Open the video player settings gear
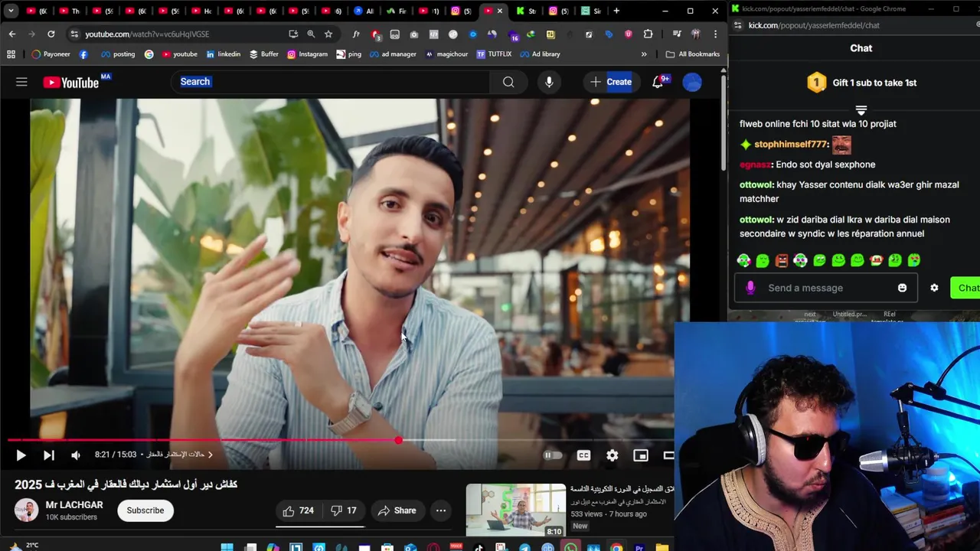Viewport: 980px width, 551px height. pos(612,455)
